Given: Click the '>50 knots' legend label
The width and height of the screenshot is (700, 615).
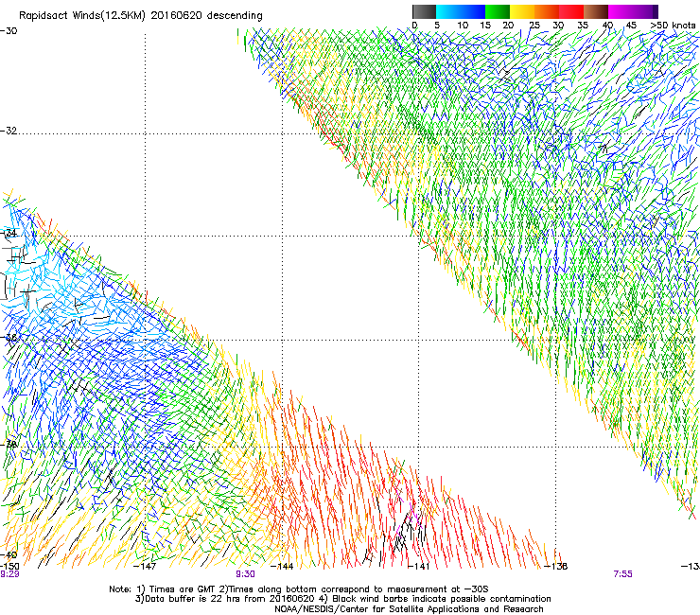Looking at the screenshot, I should [x=673, y=26].
